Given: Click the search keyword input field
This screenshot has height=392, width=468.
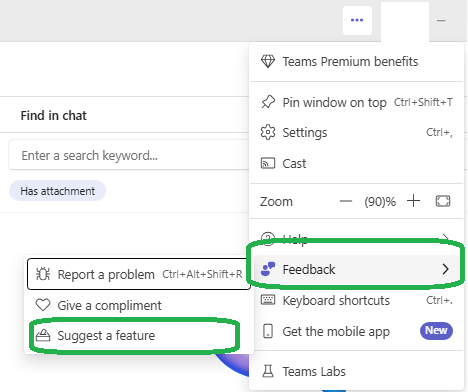Looking at the screenshot, I should [129, 155].
